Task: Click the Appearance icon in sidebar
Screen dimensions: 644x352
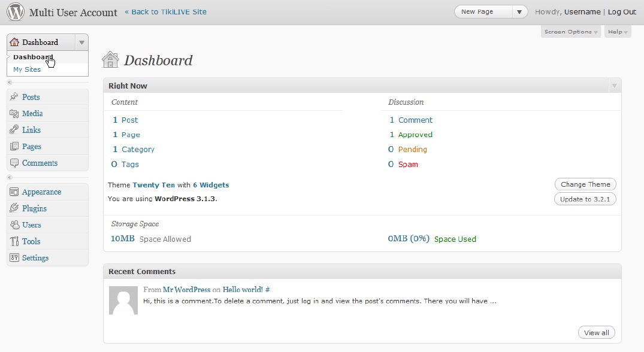Action: (x=14, y=192)
